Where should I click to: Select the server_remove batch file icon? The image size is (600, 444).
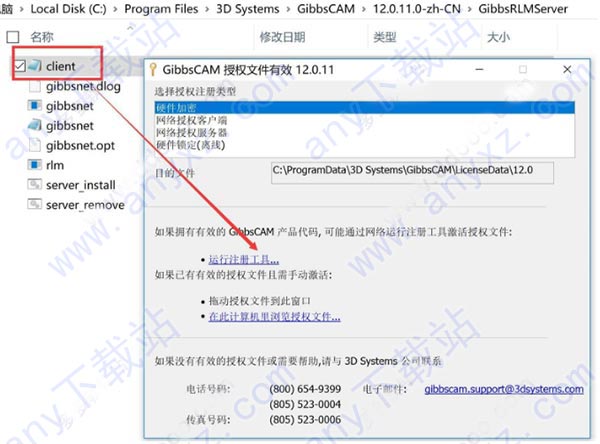(34, 204)
